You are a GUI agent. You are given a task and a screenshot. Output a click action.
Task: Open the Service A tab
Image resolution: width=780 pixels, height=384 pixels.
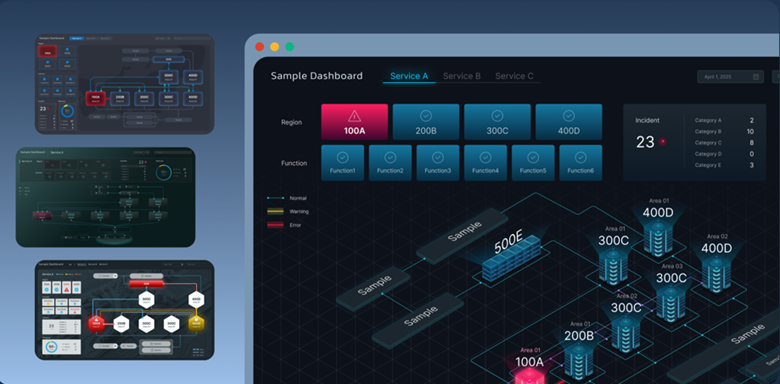(x=409, y=76)
